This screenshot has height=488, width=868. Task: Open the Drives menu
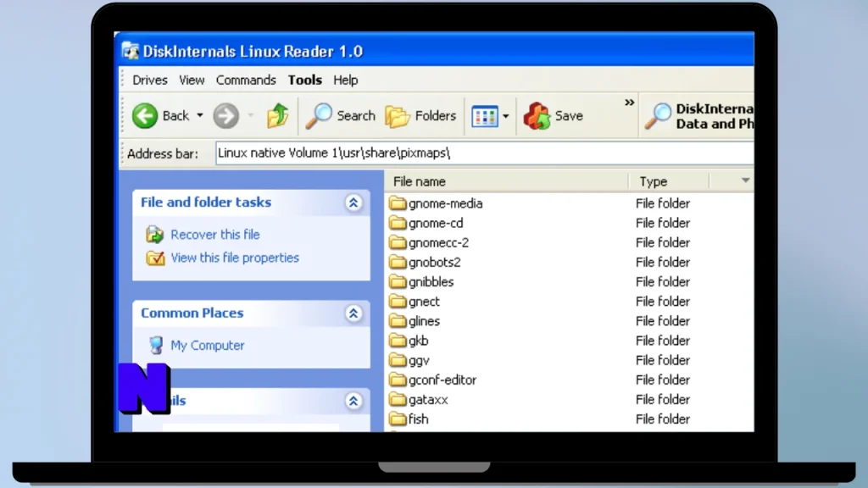(150, 80)
